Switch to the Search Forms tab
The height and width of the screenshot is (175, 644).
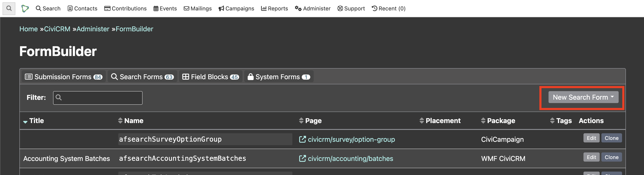142,77
